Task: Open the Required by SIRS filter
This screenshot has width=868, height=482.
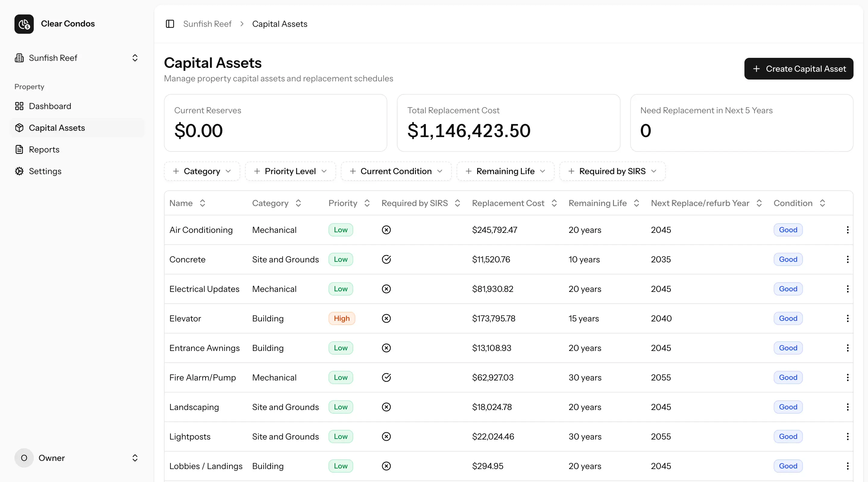Action: pyautogui.click(x=612, y=171)
